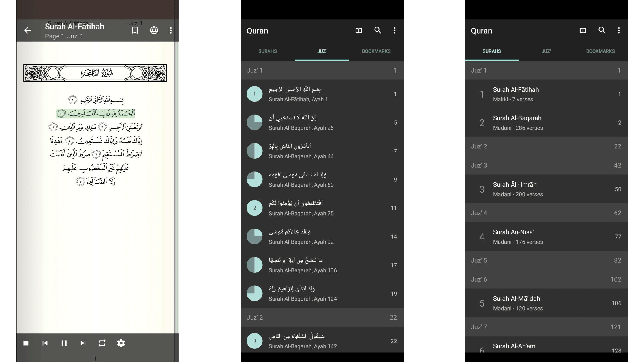Open overflow menu in Surah Al-Fātihah reader

pyautogui.click(x=171, y=30)
